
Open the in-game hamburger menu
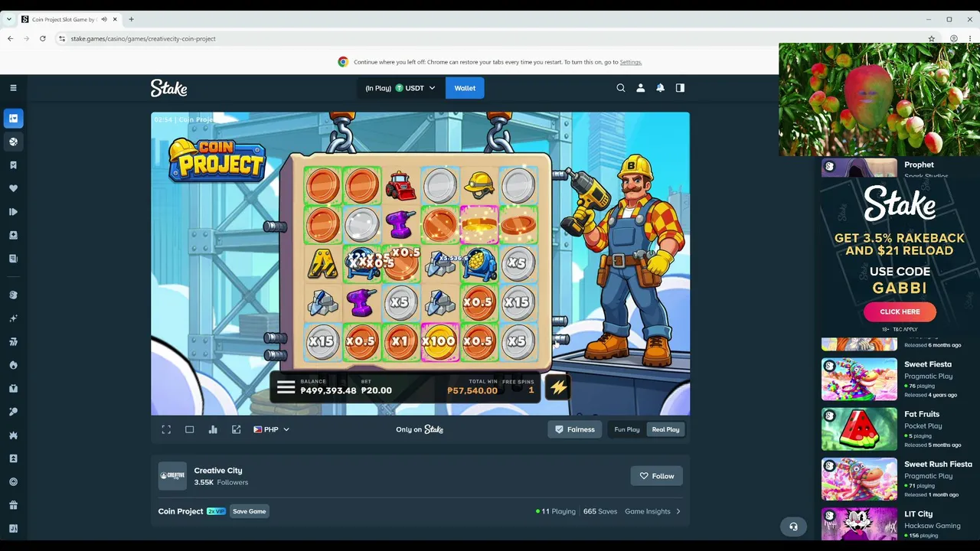click(x=286, y=387)
